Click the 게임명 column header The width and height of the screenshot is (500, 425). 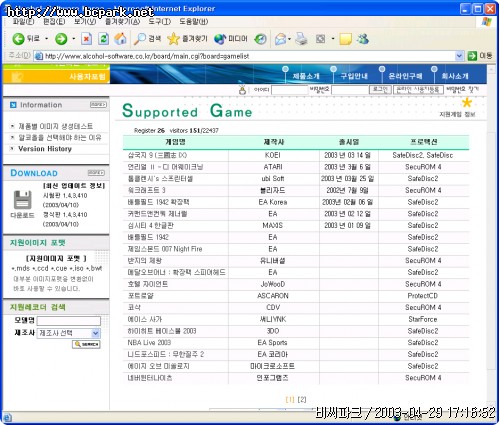(x=175, y=142)
